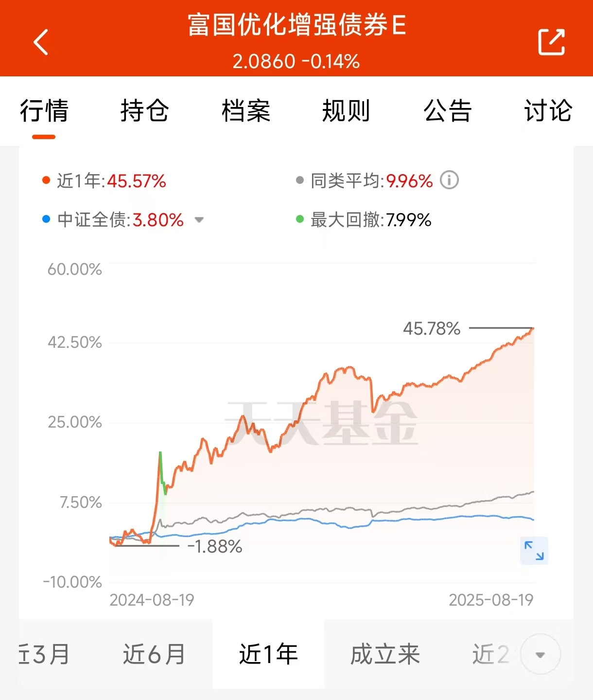Expand chart to fullscreen view
593x700 pixels.
coord(534,551)
